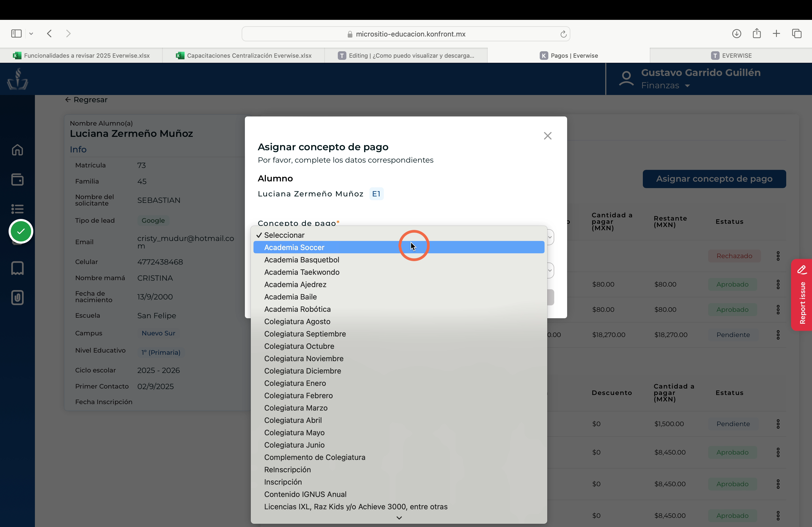Choose Colegiatura Agosto in the list

pyautogui.click(x=399, y=321)
